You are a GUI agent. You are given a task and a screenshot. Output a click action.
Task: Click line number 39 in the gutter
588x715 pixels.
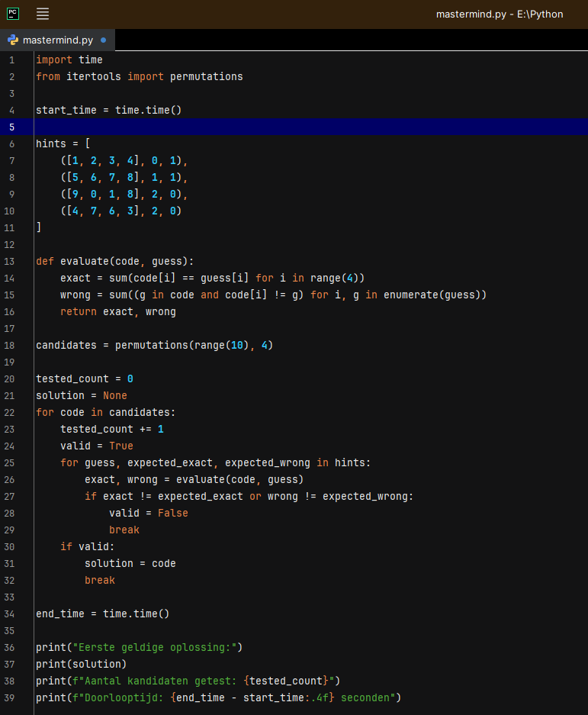click(11, 697)
